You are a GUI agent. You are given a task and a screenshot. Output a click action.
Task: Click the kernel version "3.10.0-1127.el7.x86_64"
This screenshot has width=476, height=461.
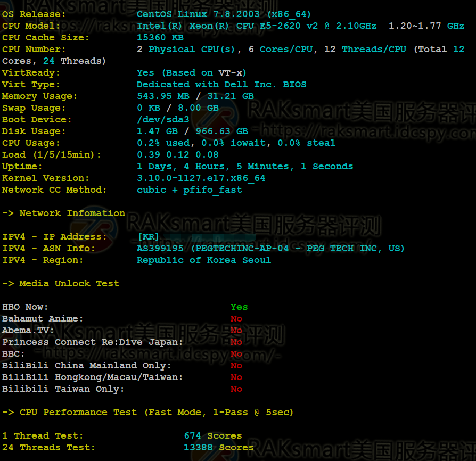point(201,178)
